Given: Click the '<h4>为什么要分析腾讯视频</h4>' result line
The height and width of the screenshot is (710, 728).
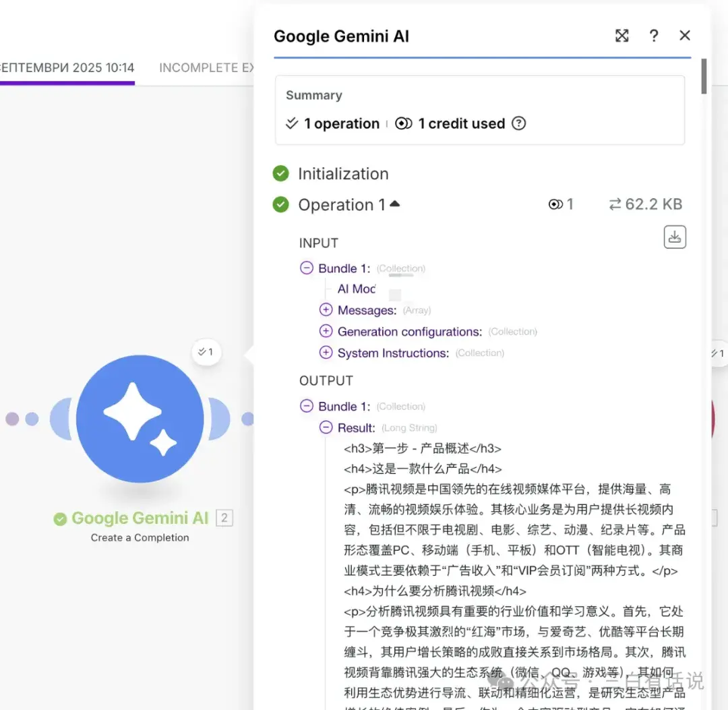Looking at the screenshot, I should coord(435,591).
